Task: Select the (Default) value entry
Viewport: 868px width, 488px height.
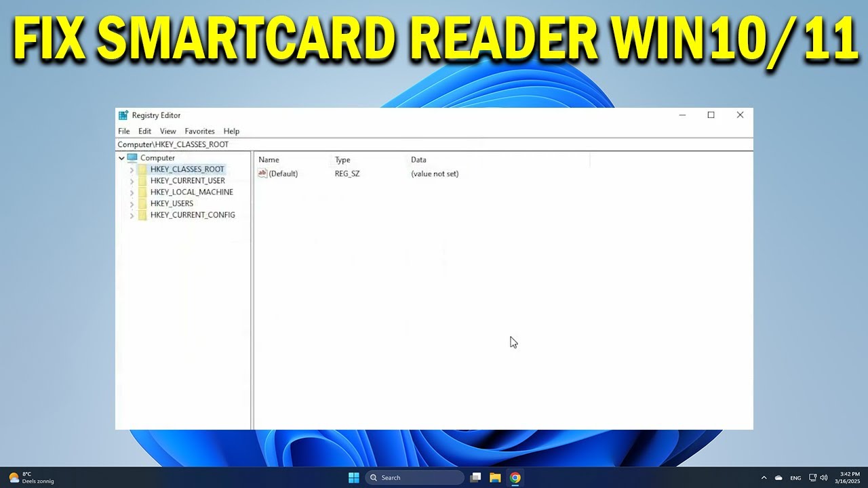Action: coord(283,174)
